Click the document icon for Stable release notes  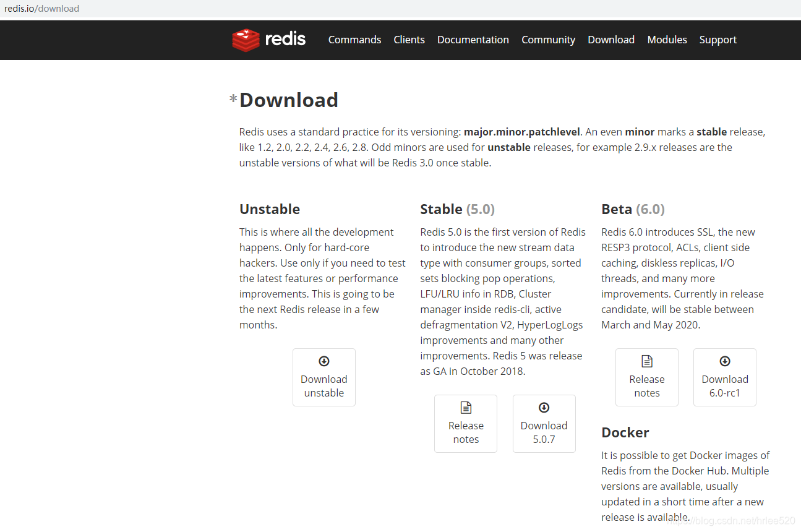point(466,408)
